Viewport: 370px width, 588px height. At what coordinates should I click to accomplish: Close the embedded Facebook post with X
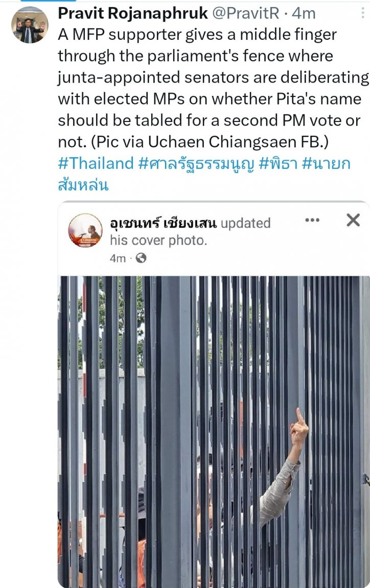pos(353,220)
